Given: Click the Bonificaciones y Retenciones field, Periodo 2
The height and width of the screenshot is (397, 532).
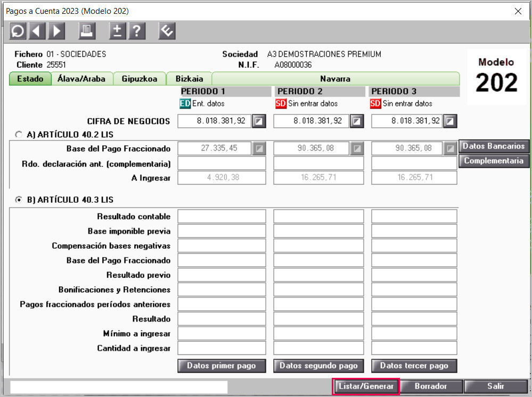Looking at the screenshot, I should coord(318,290).
